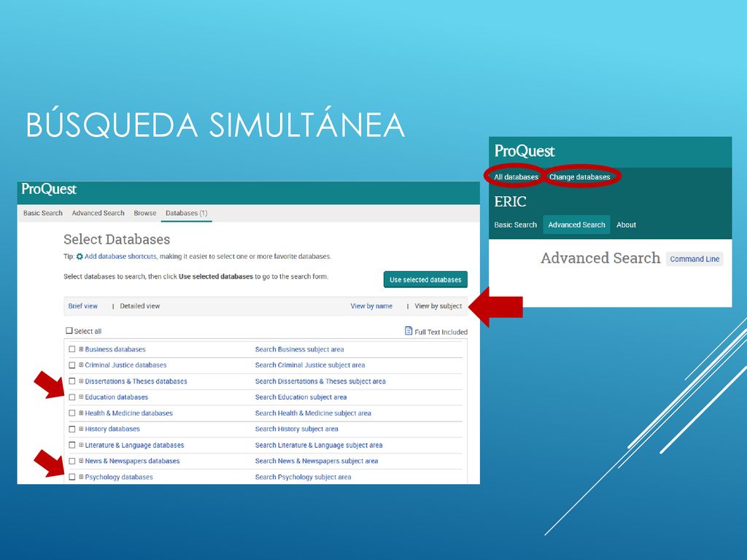
Task: Open Advanced Search tab in Select Databases window
Action: point(98,213)
